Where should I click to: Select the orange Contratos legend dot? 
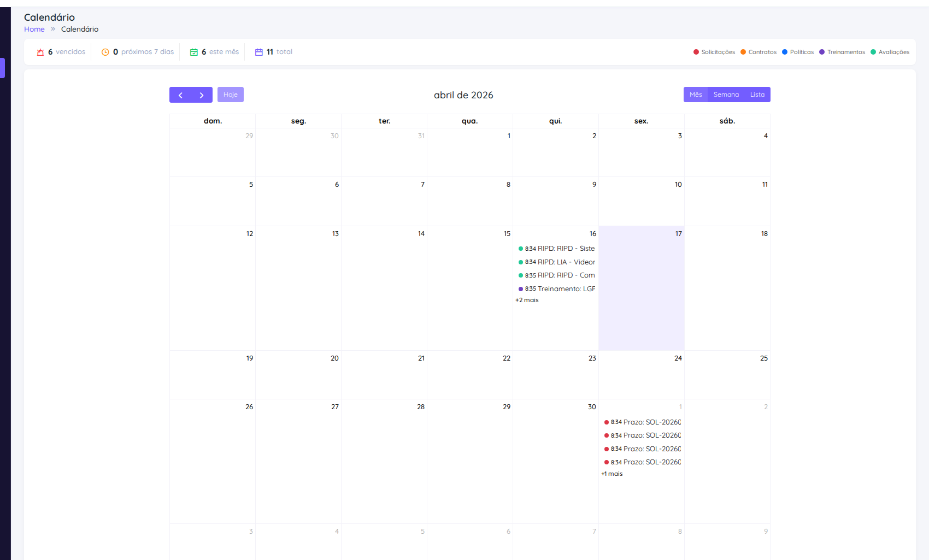[743, 51]
